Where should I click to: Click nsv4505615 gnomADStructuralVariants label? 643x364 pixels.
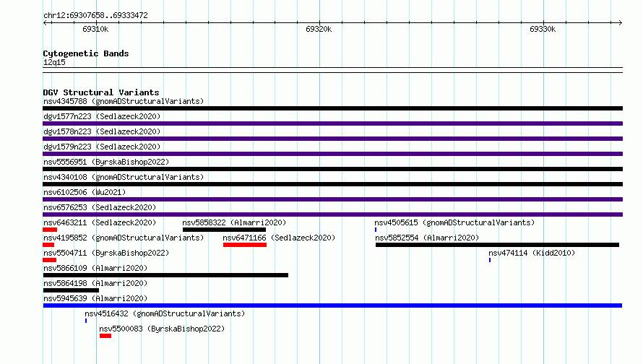[x=454, y=222]
